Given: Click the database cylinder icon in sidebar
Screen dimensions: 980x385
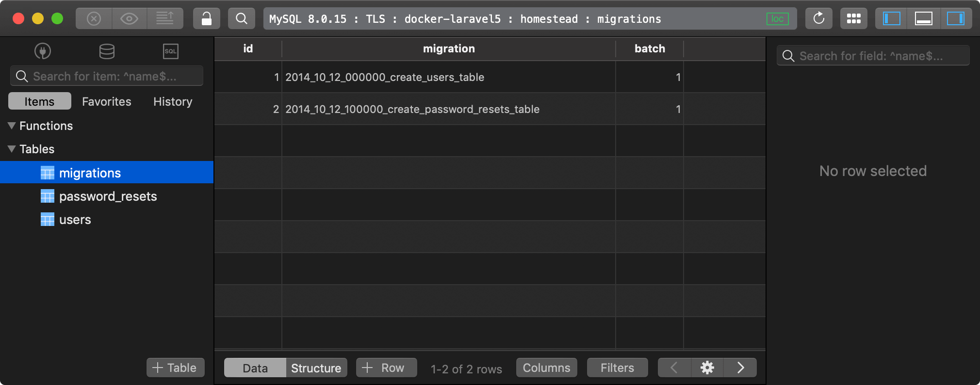Looking at the screenshot, I should (107, 51).
